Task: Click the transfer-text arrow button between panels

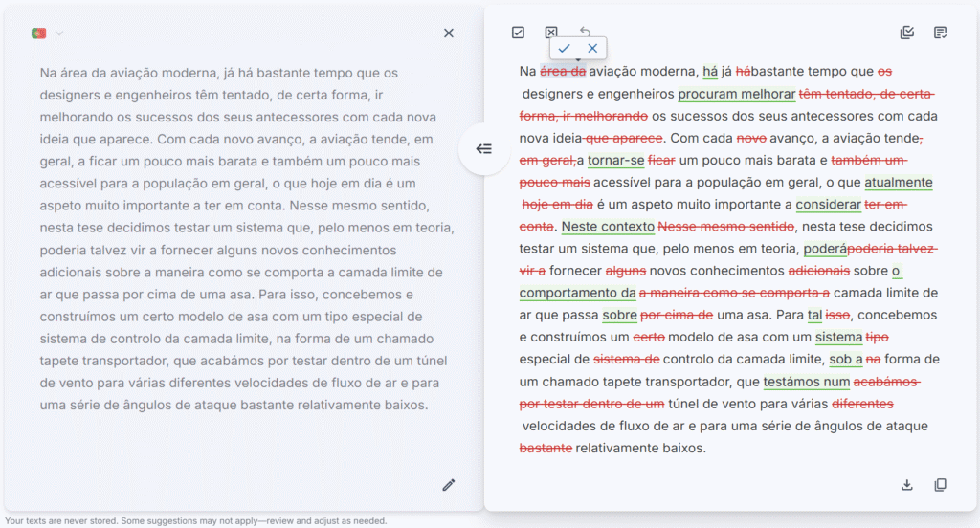Action: tap(484, 148)
